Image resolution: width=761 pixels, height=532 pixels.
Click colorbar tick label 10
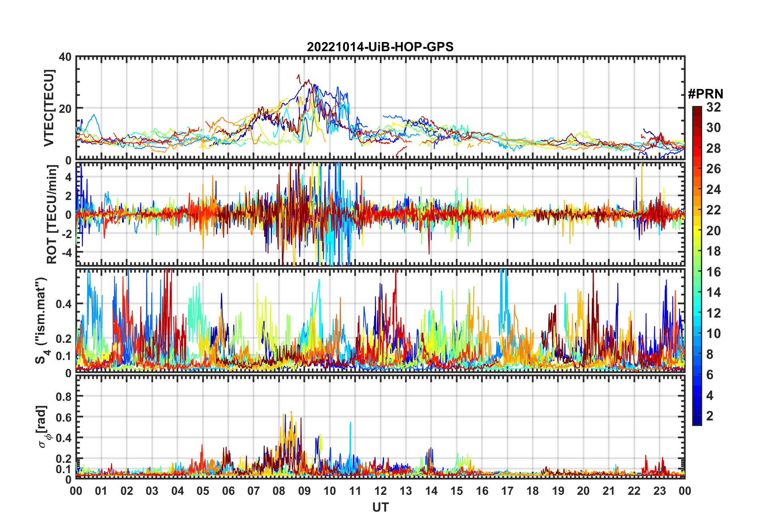[x=713, y=334]
